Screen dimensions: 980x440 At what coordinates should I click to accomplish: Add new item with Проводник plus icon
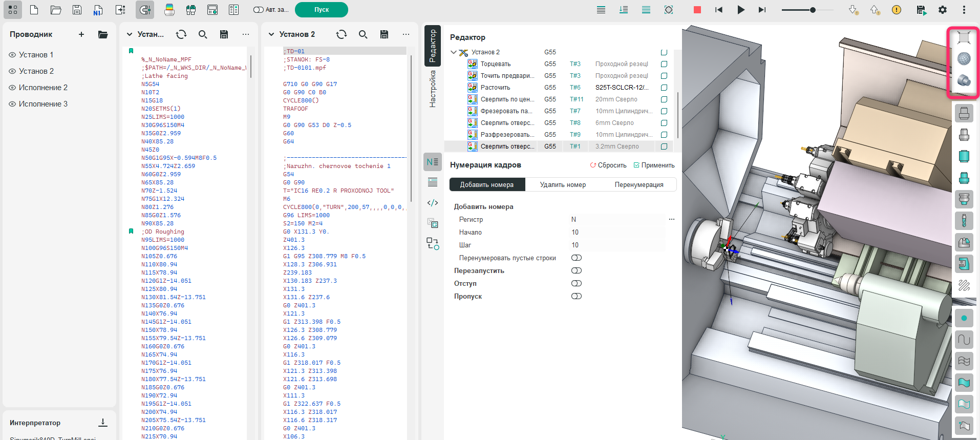coord(81,34)
